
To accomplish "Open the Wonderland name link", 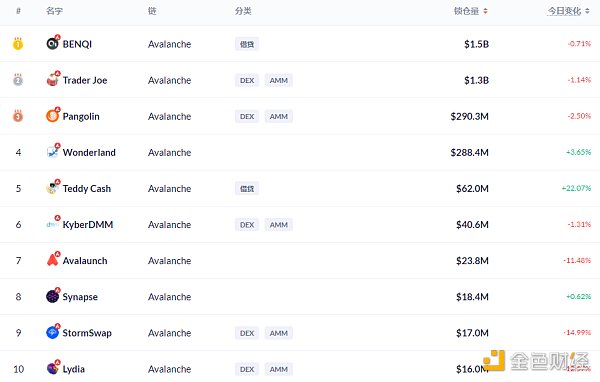I will [89, 152].
